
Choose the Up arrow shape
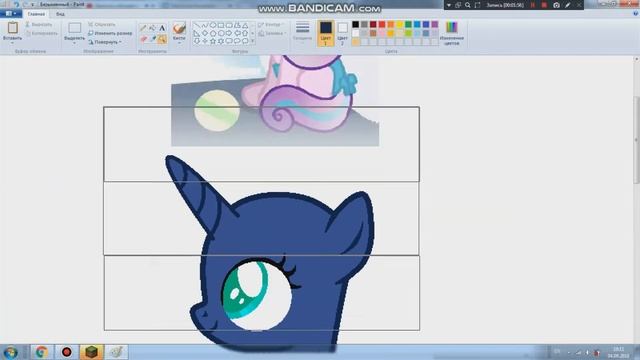(x=245, y=33)
